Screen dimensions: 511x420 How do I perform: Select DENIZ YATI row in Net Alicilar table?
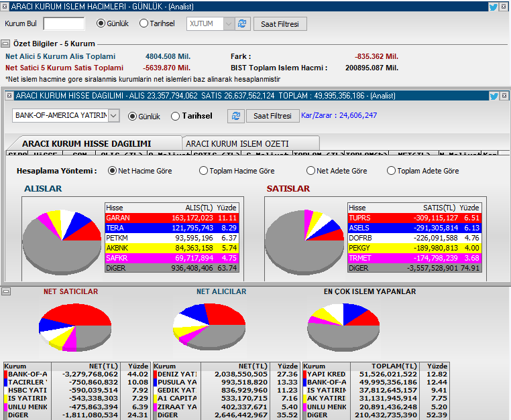click(226, 374)
